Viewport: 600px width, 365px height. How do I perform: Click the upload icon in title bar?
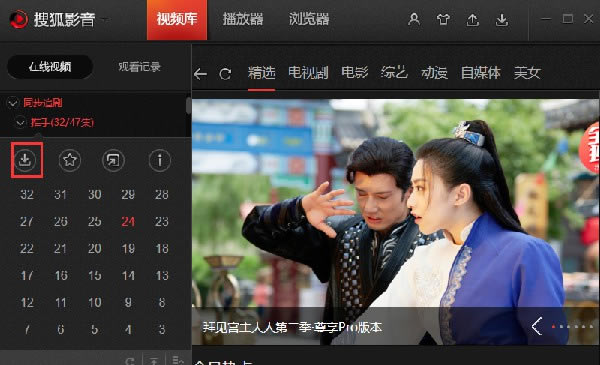coord(473,20)
